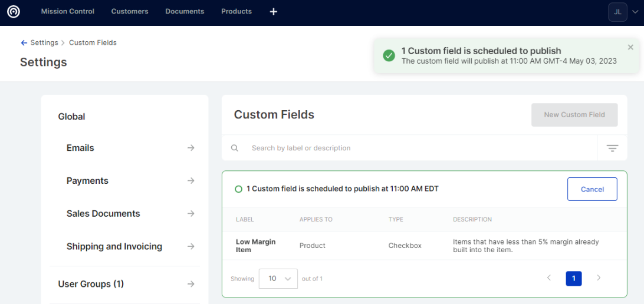Click the back arrow beside Settings breadcrumb
The height and width of the screenshot is (304, 644).
pyautogui.click(x=24, y=43)
